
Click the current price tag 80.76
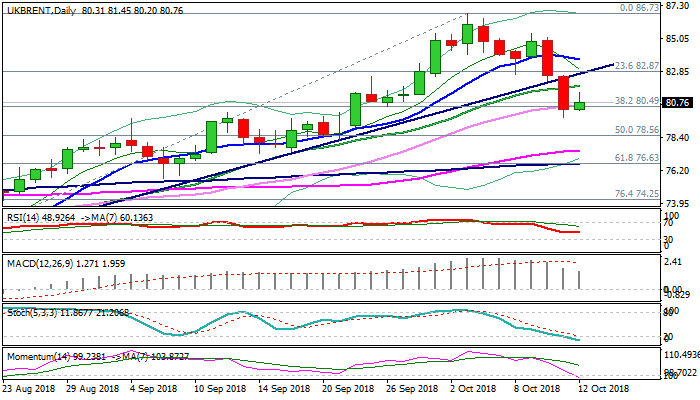679,102
